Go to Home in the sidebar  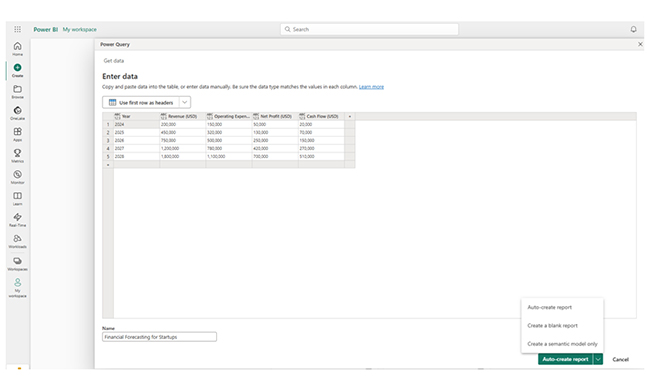tap(17, 49)
